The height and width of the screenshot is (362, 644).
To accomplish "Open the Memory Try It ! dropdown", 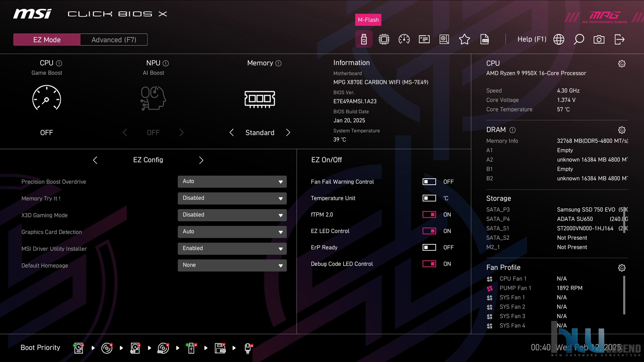I will 232,198.
